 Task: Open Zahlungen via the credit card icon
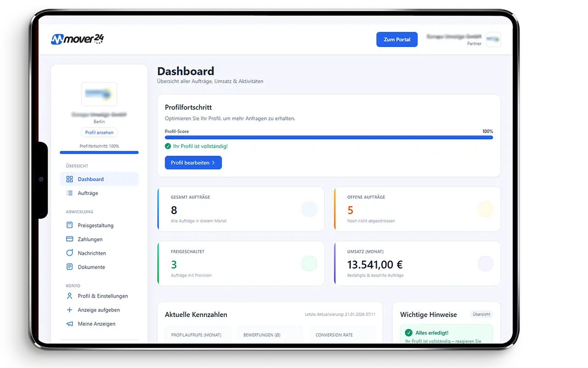tap(69, 239)
